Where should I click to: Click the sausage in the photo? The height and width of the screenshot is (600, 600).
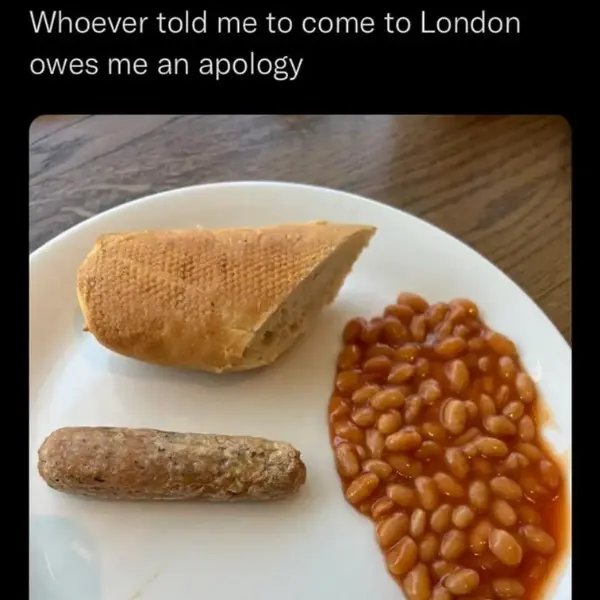coord(170,463)
